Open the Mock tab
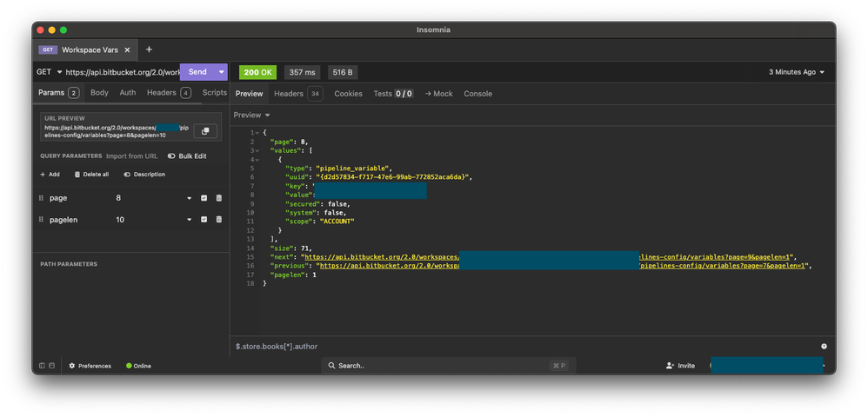Screen dimensions: 868x417 click(439, 94)
